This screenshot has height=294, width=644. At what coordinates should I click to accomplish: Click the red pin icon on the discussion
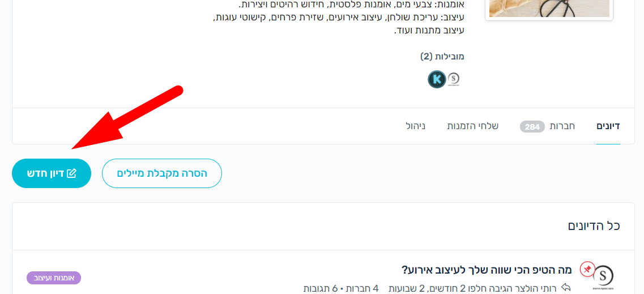pyautogui.click(x=587, y=270)
